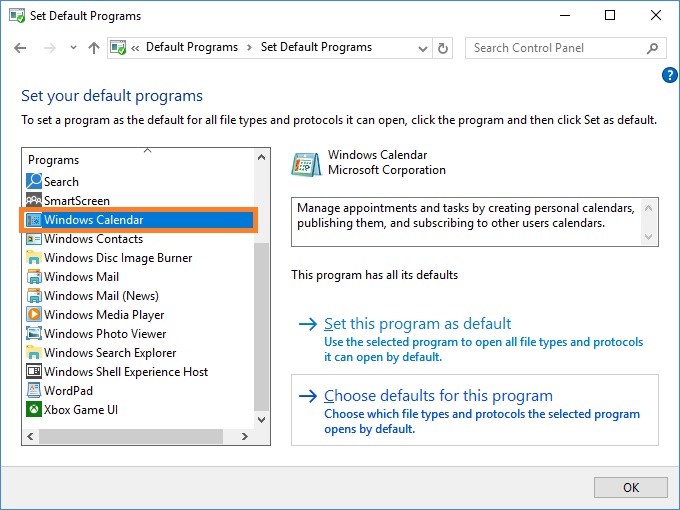Click the title bar window icon
The width and height of the screenshot is (680, 510).
click(17, 16)
